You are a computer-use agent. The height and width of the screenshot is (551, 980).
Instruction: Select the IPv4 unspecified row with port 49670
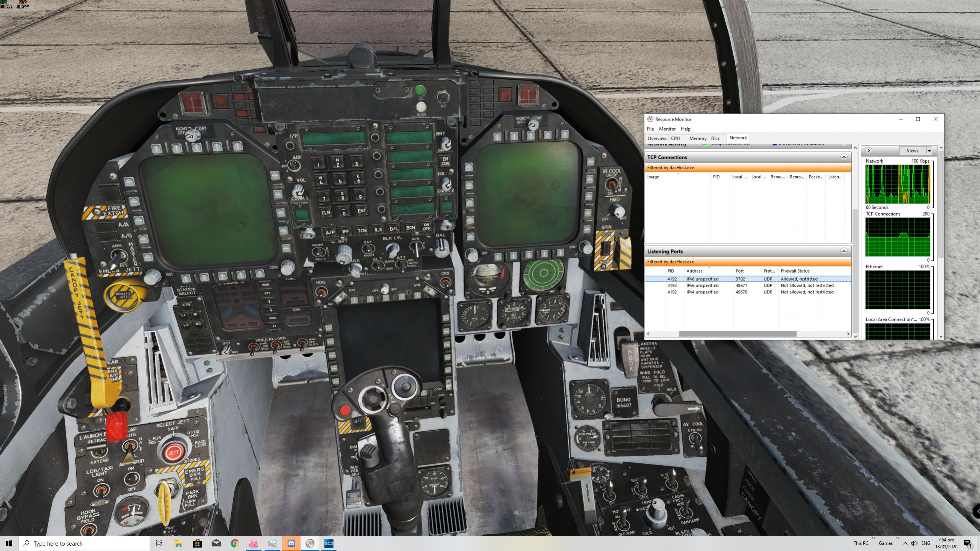coord(748,292)
